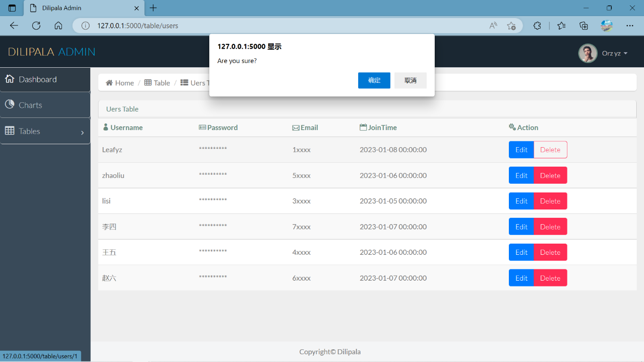Open browser settings and more menu
Image resolution: width=644 pixels, height=362 pixels.
(x=630, y=26)
